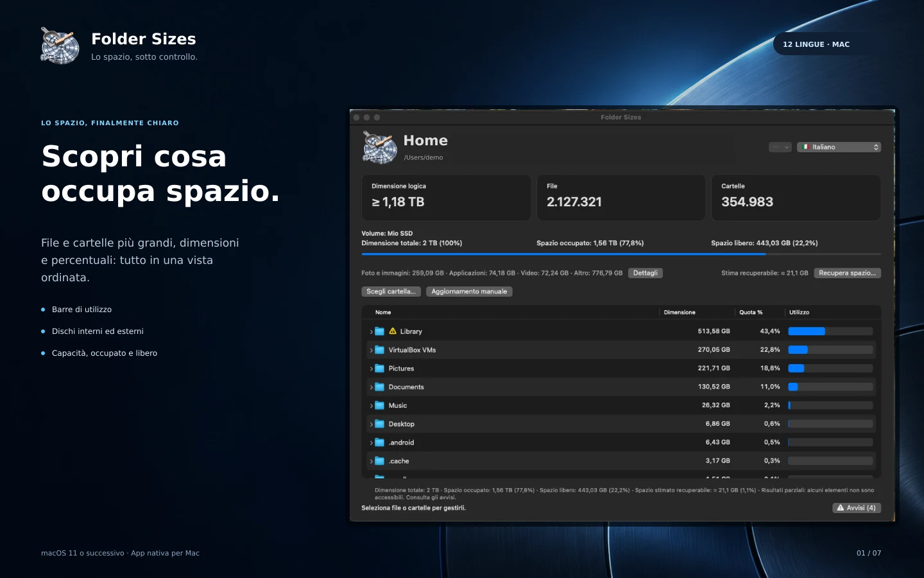Viewport: 924px width, 578px height.
Task: Click the /Users/demo path text
Action: (424, 157)
